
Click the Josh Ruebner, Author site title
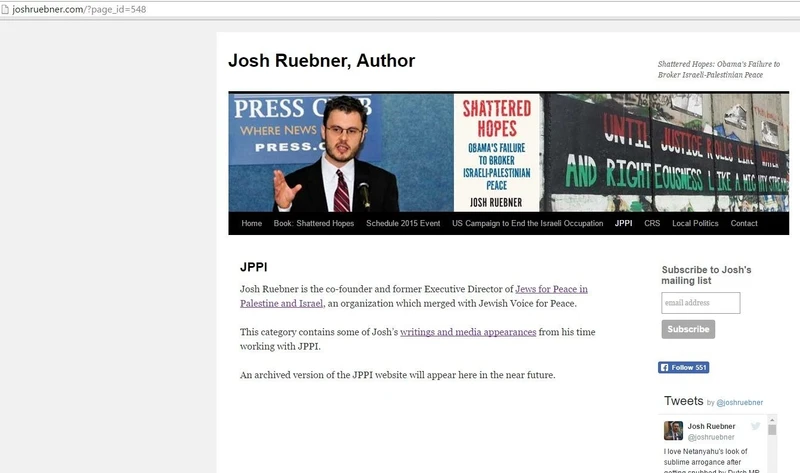(x=321, y=61)
